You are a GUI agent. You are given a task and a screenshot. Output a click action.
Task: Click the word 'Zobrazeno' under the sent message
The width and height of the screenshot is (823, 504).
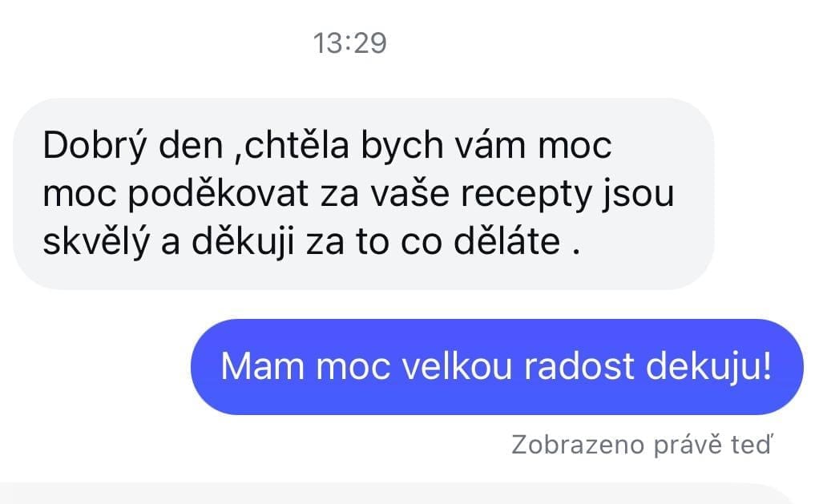click(x=578, y=446)
